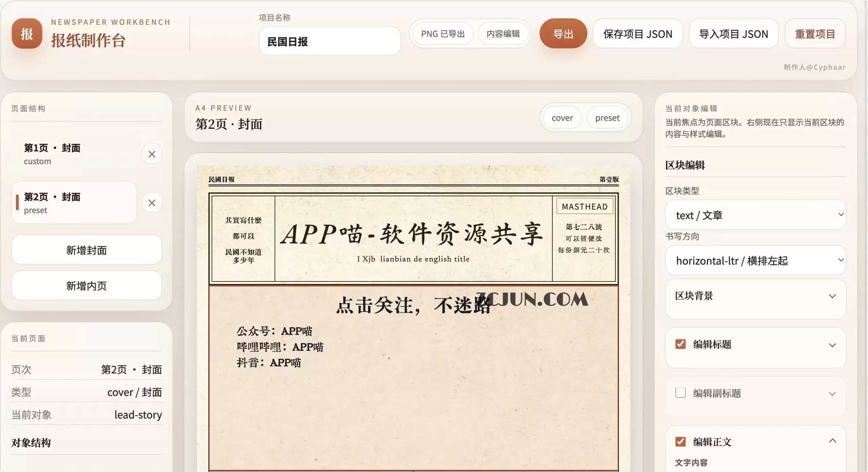Click the 公众号：APP喵 body line
This screenshot has width=868, height=472.
point(274,331)
